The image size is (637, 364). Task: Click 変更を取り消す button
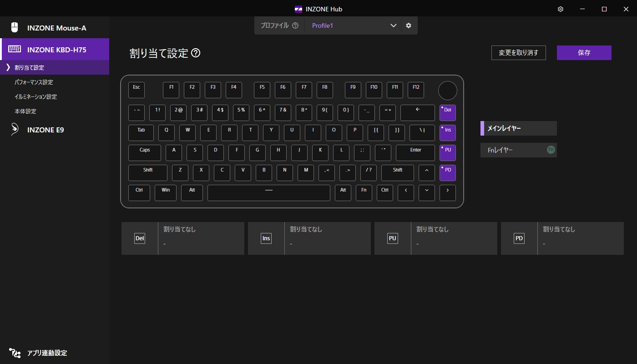[519, 53]
